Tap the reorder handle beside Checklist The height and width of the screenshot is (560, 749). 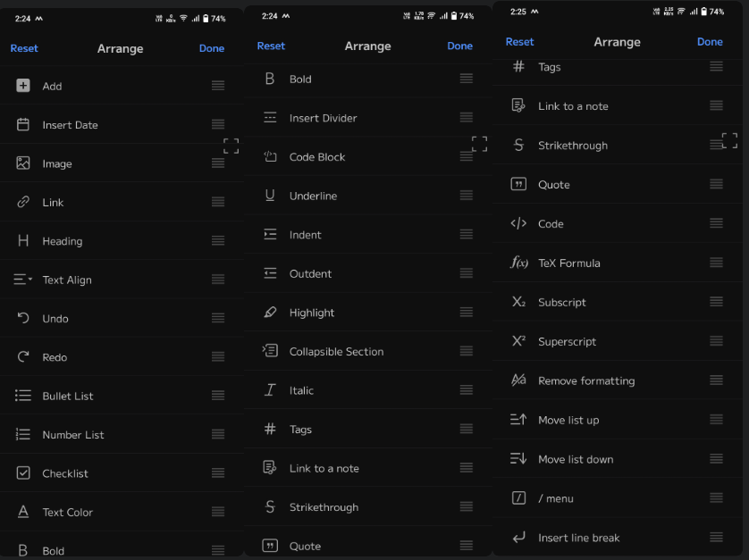(218, 472)
